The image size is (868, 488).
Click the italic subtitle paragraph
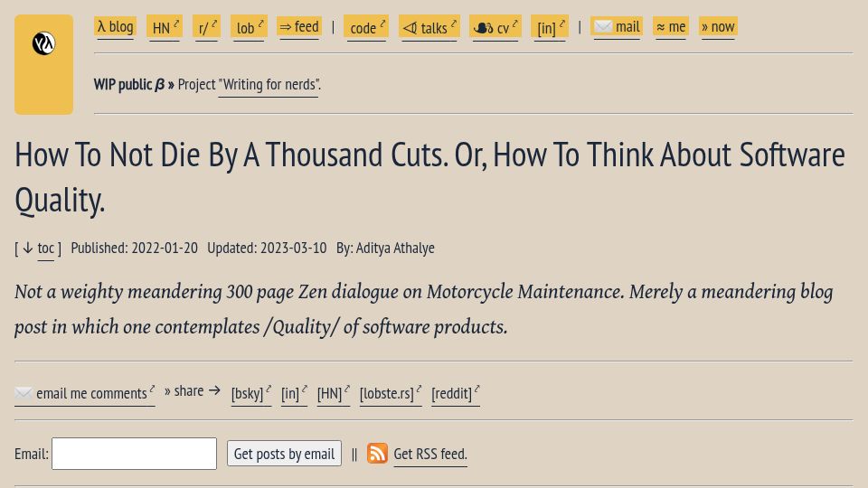tap(423, 309)
